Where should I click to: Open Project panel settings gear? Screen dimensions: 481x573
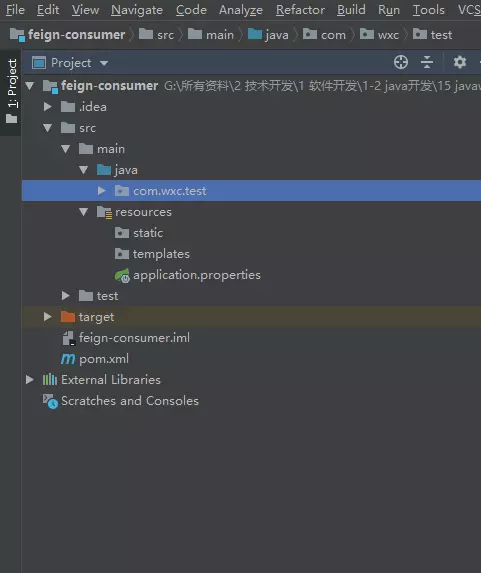460,62
